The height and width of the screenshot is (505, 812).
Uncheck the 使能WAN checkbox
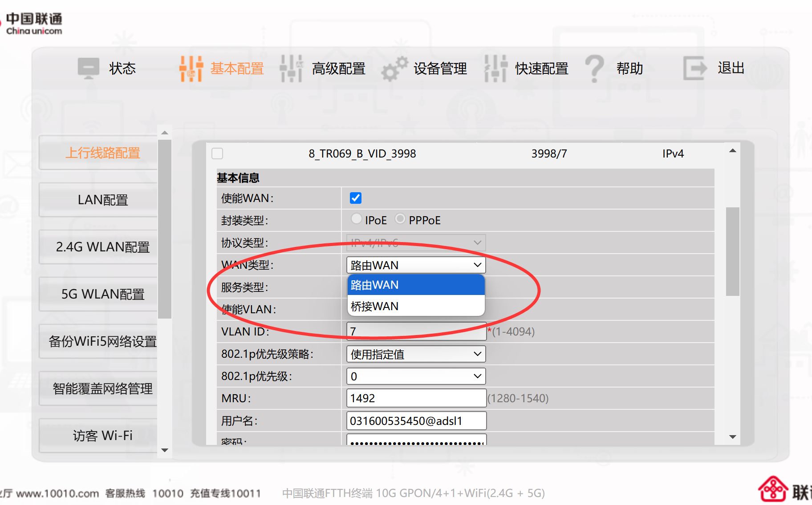point(355,198)
